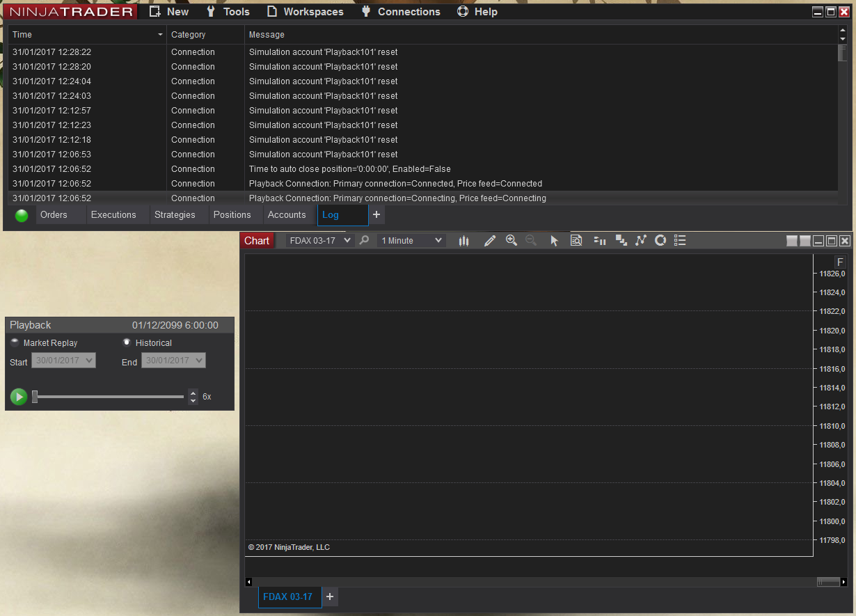Select the Historical radio button
The width and height of the screenshot is (856, 616).
(127, 342)
